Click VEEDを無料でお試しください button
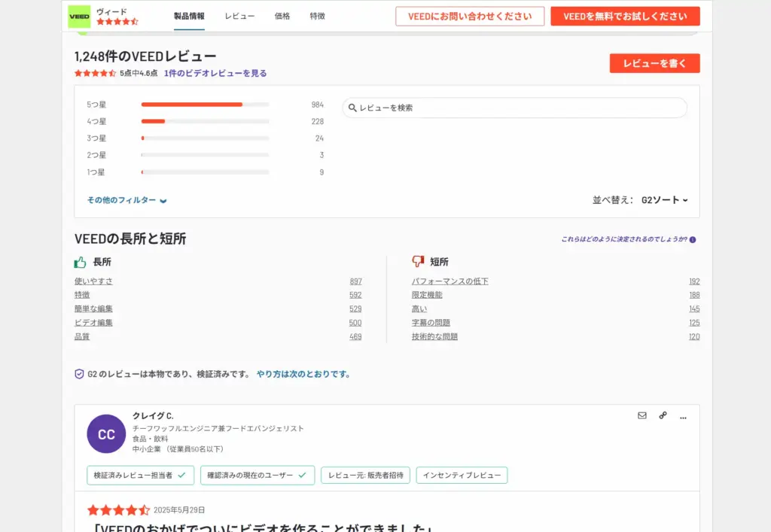Image resolution: width=771 pixels, height=532 pixels. pyautogui.click(x=625, y=17)
